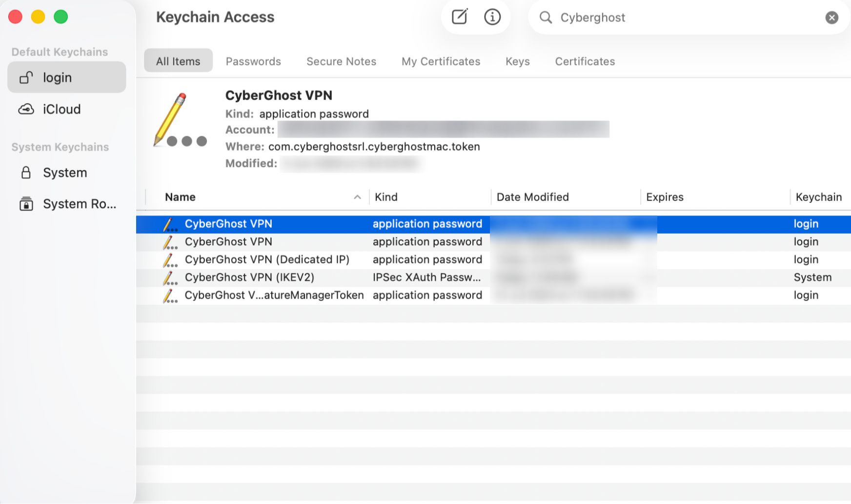This screenshot has width=851, height=504.
Task: Select CyberGhost VPN (IKEV2) entry
Action: [x=493, y=278]
